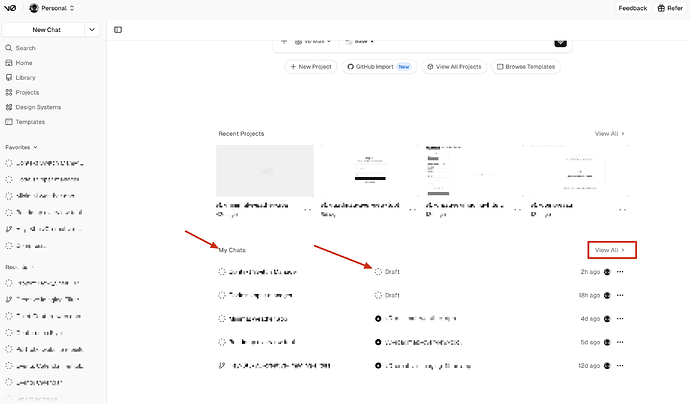Click the v0 logo in header
The height and width of the screenshot is (404, 690).
point(10,8)
